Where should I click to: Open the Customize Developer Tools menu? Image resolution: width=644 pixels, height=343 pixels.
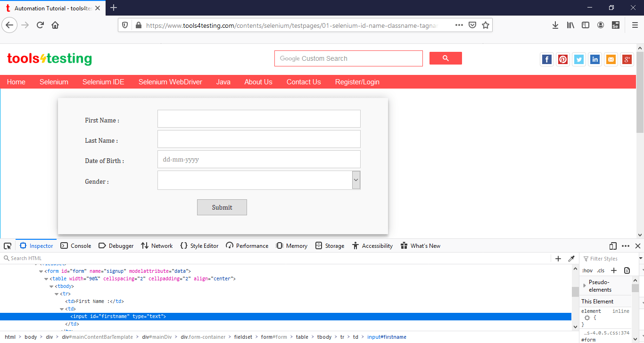[x=626, y=245]
